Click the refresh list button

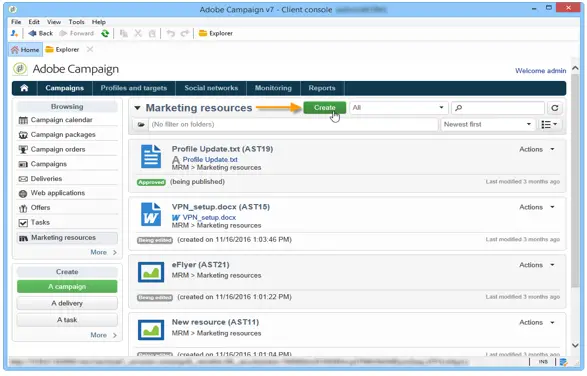[555, 108]
